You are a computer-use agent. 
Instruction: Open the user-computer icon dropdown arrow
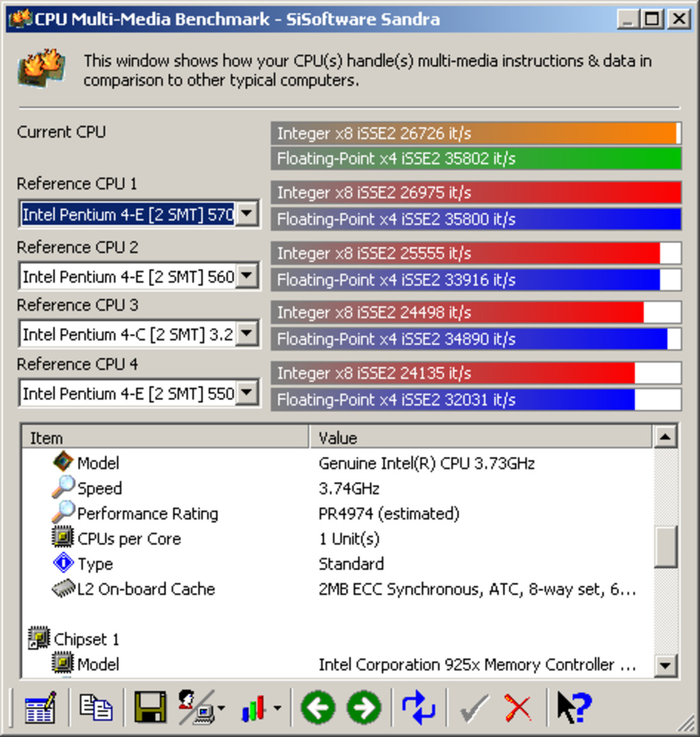point(221,708)
